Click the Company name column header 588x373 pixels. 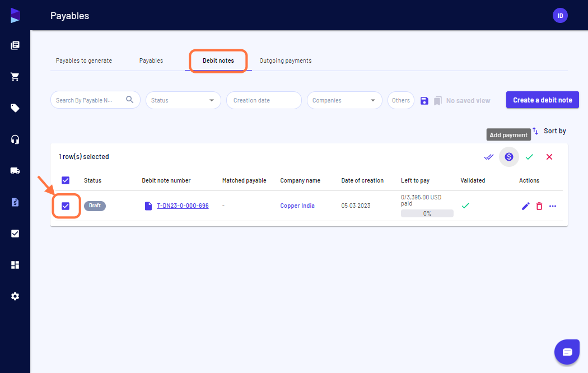click(300, 180)
